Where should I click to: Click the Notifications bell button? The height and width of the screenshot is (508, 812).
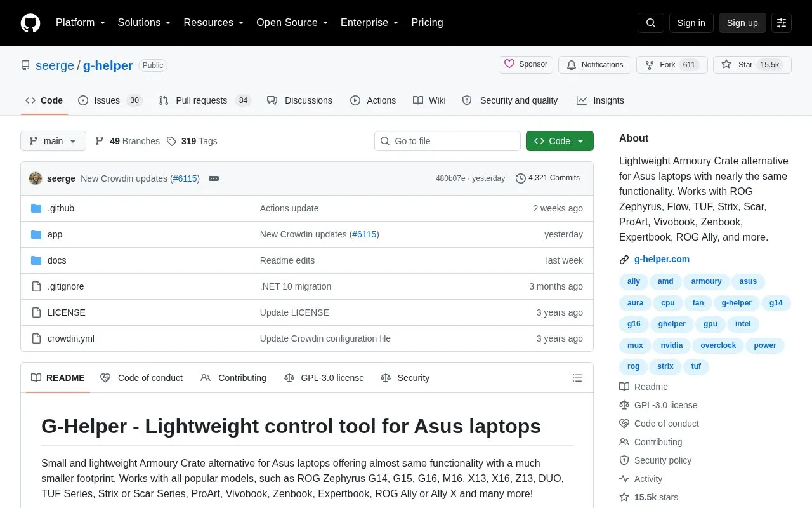click(x=594, y=65)
